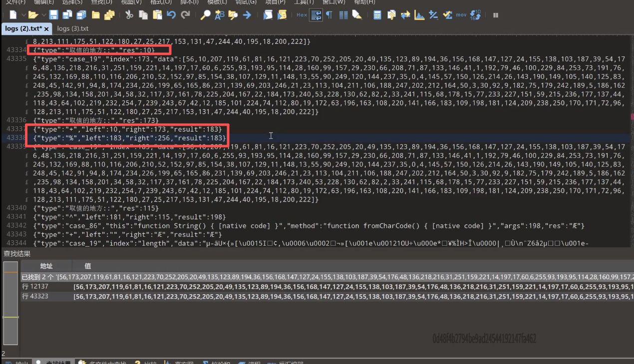Place cursor in "res":173 line
The height and width of the screenshot is (364, 634).
tap(96, 120)
